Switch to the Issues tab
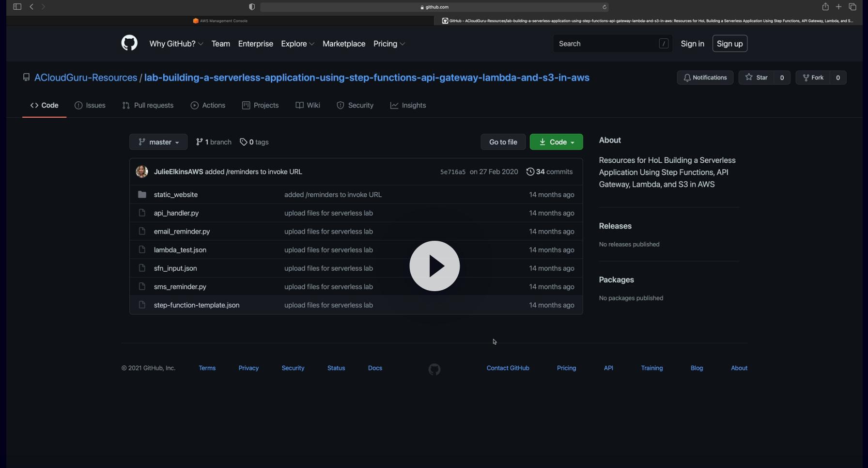The image size is (868, 468). tap(90, 106)
